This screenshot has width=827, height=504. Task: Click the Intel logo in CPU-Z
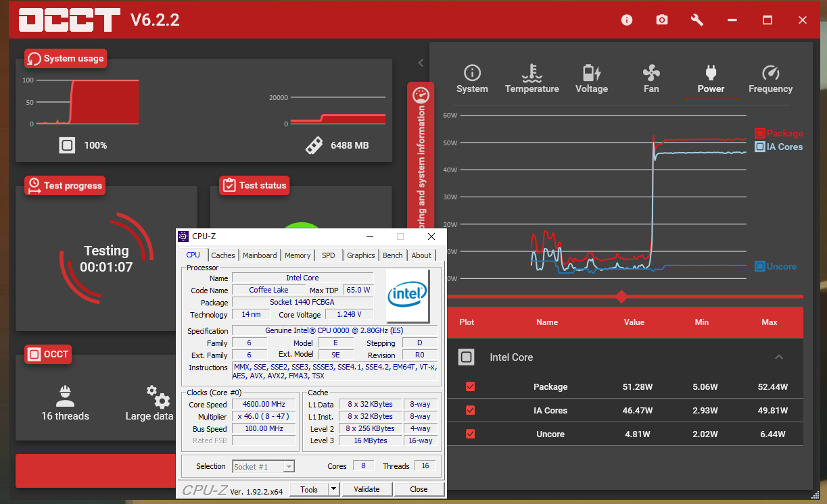[x=408, y=296]
